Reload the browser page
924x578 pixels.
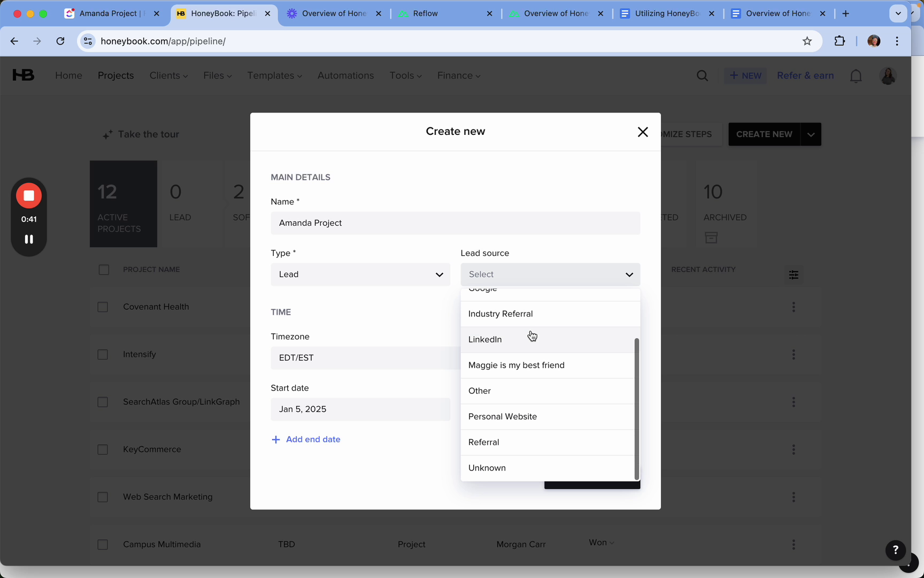coord(60,41)
